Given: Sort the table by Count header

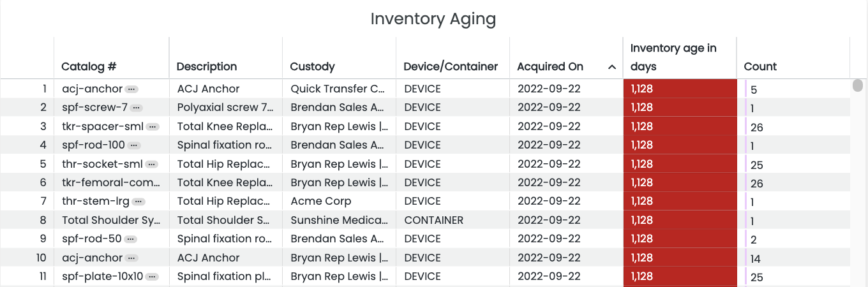Looking at the screenshot, I should 760,66.
